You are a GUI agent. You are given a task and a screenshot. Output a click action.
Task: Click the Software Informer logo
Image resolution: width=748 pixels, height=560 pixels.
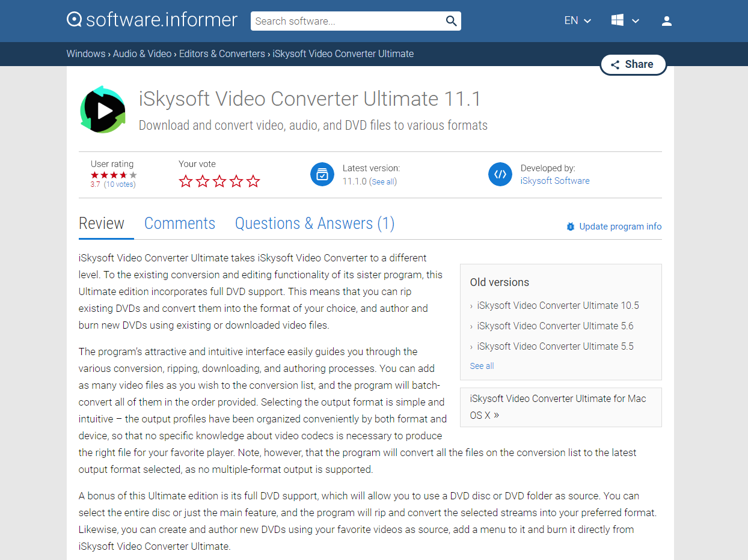pyautogui.click(x=152, y=20)
